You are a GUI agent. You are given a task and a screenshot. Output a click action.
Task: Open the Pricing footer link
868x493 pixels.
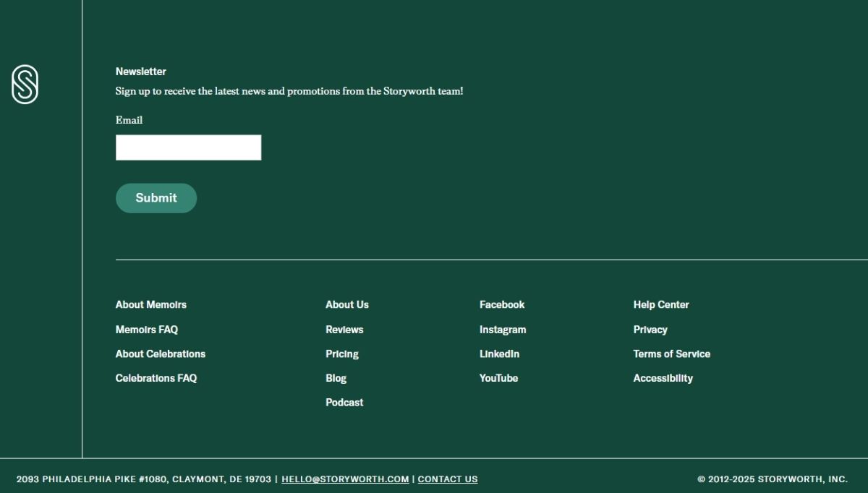click(x=342, y=354)
